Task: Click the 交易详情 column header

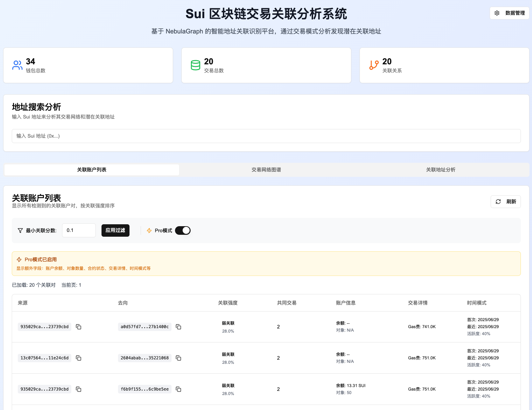Action: 418,303
